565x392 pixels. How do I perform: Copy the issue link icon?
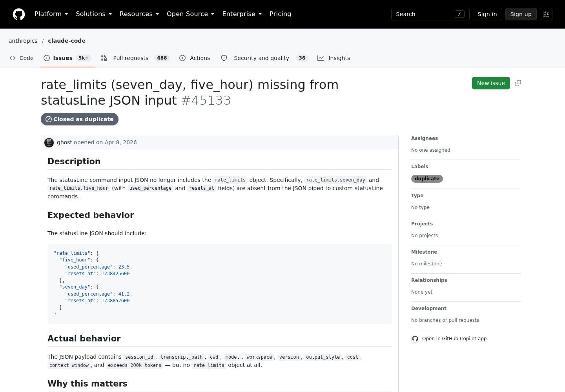tap(518, 83)
